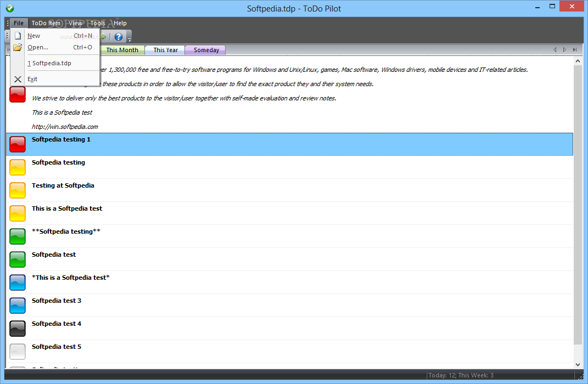Click the green icon for **Softpedia testing**

18,236
